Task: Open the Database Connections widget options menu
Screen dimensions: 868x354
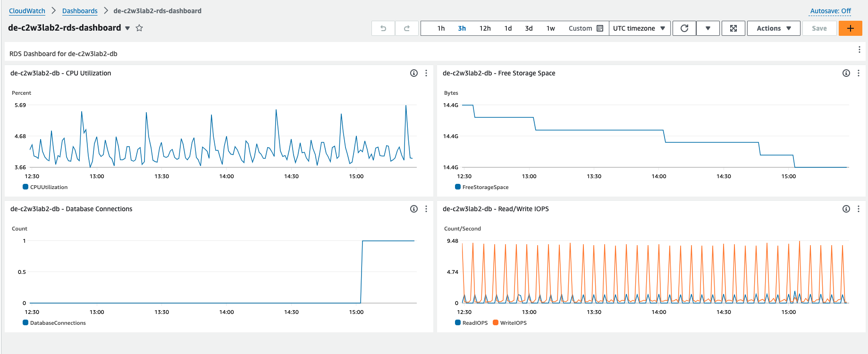Action: click(x=426, y=209)
